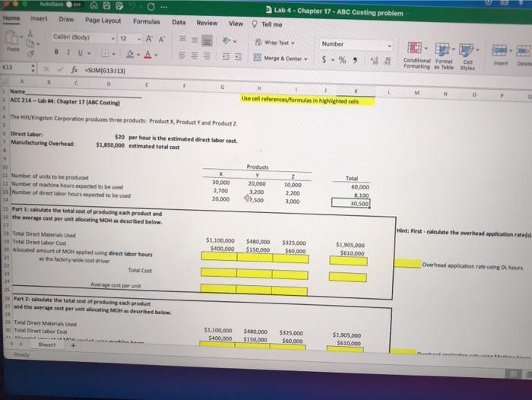Click the Decrease Indent icon
The height and width of the screenshot is (400, 532).
click(x=226, y=56)
